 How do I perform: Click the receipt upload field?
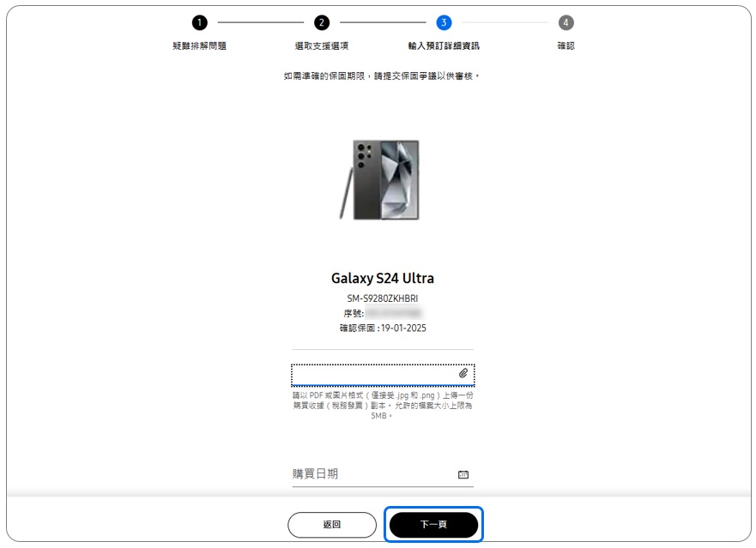pos(383,375)
